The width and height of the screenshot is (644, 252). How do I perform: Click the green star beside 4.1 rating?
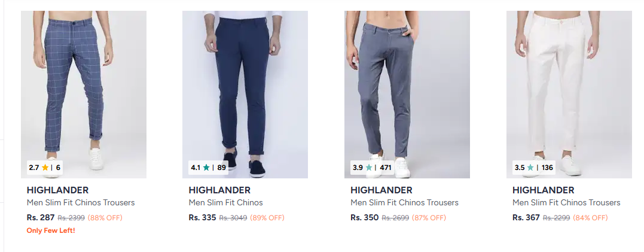click(206, 168)
